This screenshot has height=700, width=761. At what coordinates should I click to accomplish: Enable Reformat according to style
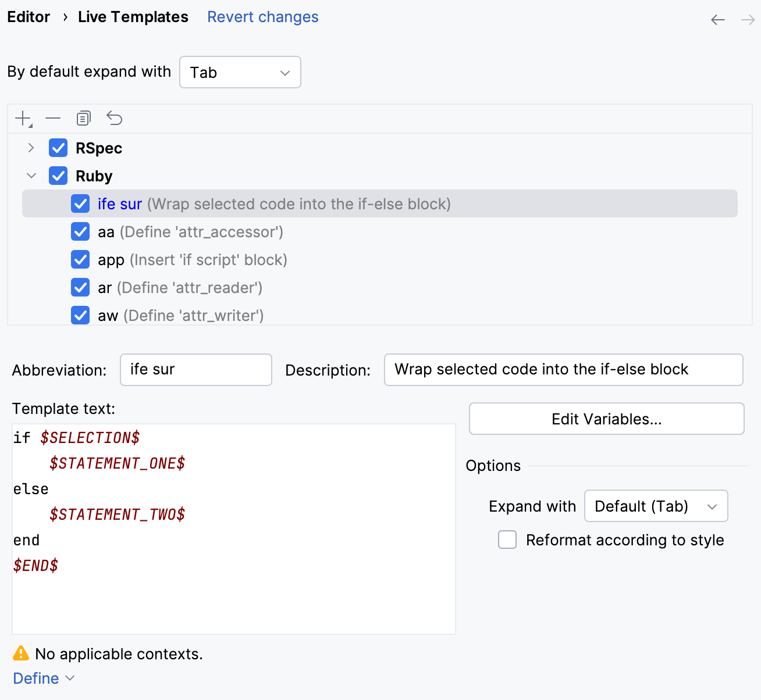[x=507, y=540]
